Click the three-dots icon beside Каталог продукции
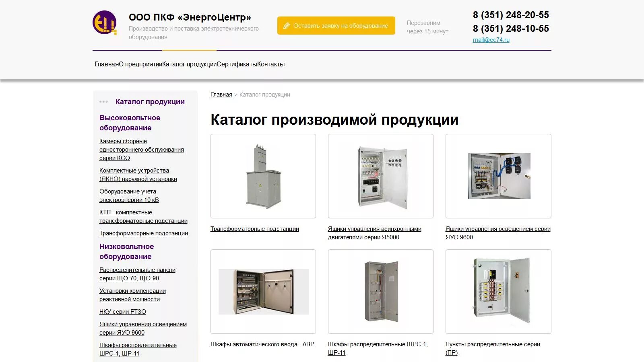The image size is (644, 362). (x=103, y=102)
